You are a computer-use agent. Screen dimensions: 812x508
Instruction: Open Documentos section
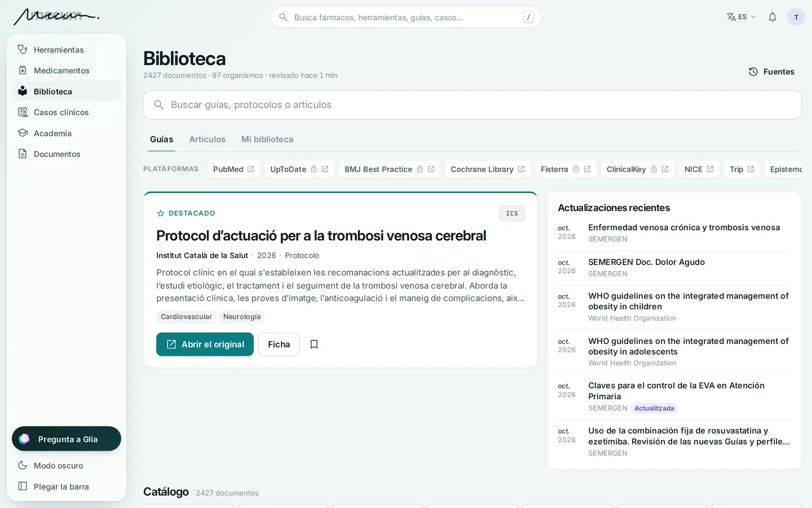[x=66, y=154]
